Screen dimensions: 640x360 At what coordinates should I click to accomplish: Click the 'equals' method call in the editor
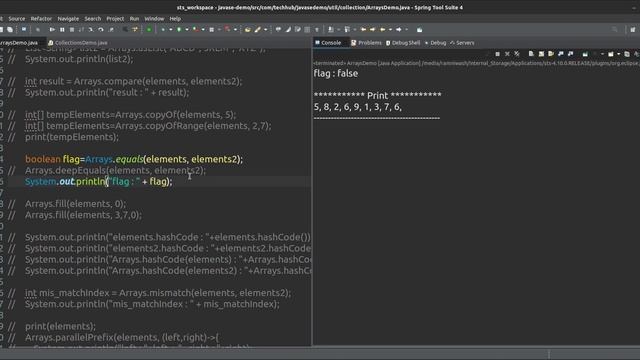coord(129,159)
